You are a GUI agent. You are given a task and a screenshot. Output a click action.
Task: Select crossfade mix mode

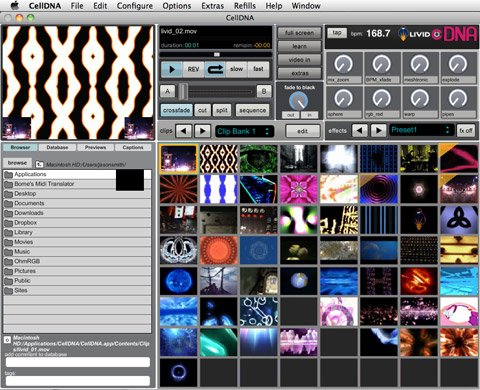[x=176, y=110]
